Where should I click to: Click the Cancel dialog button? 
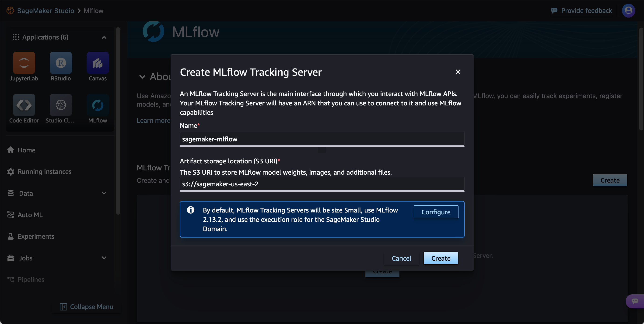(x=402, y=258)
